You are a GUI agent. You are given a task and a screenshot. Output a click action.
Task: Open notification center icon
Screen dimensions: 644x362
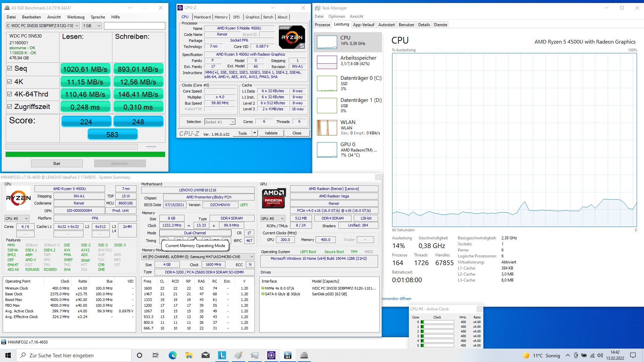click(633, 355)
